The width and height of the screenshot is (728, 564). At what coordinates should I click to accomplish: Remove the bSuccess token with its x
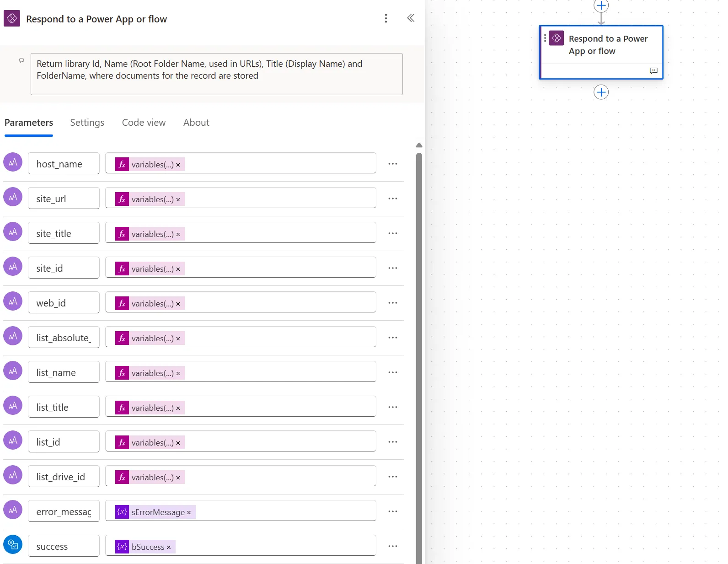pos(169,547)
